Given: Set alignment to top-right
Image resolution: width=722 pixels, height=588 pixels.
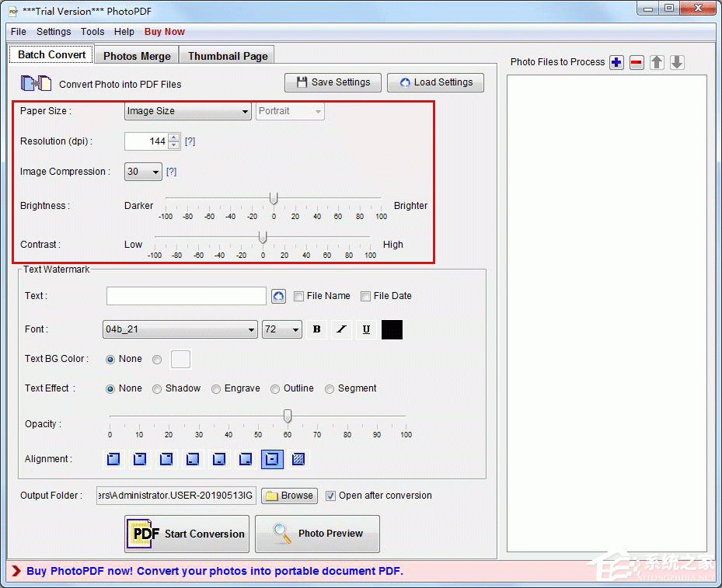Looking at the screenshot, I should pos(166,459).
